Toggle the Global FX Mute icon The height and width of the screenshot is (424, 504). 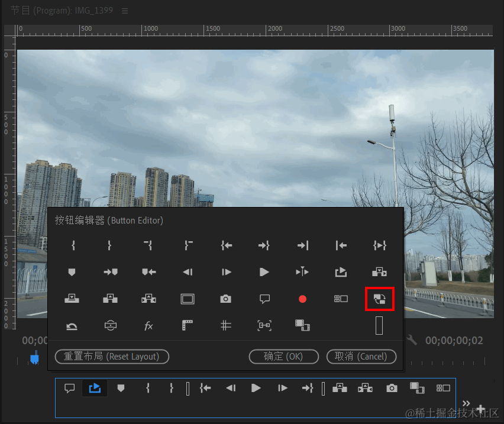(148, 326)
